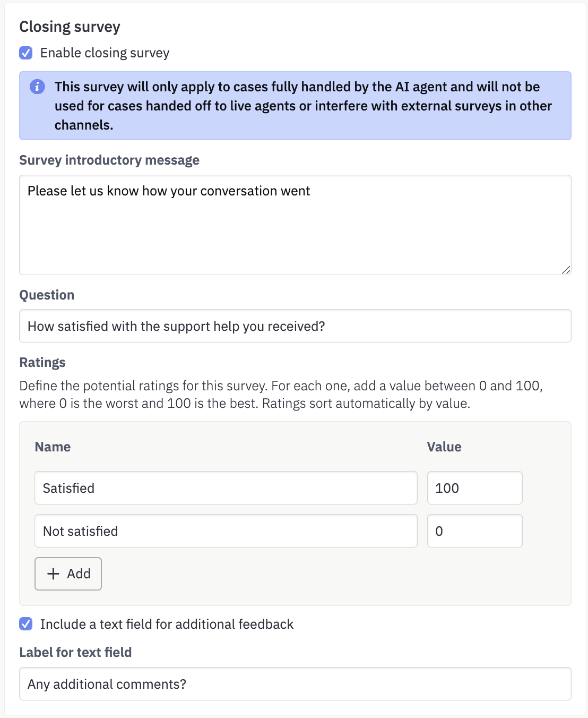Click the Value column header

click(444, 447)
